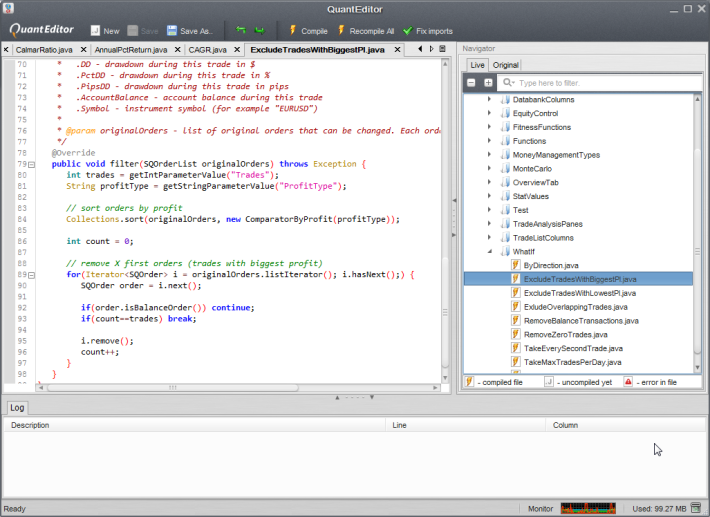Viewport: 710px width, 517px height.
Task: Open ExcludeTradesWithLowestPl.java file
Action: click(x=580, y=293)
